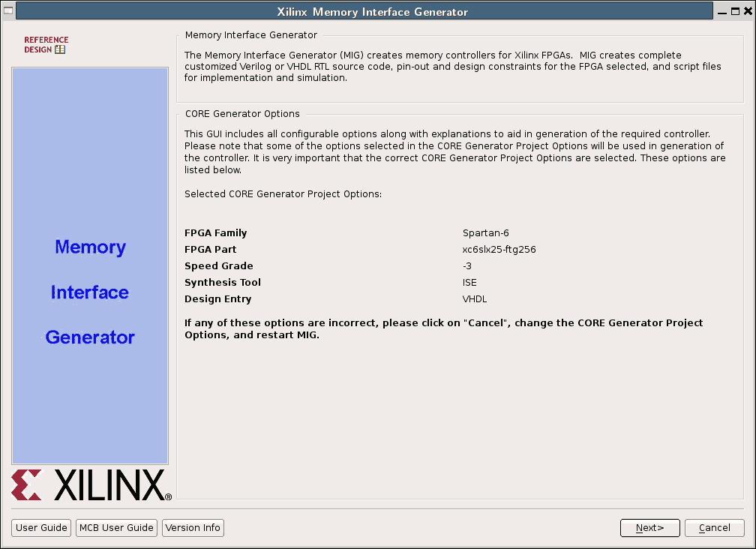The image size is (756, 549).
Task: Click the Speed Grade label
Action: [218, 266]
